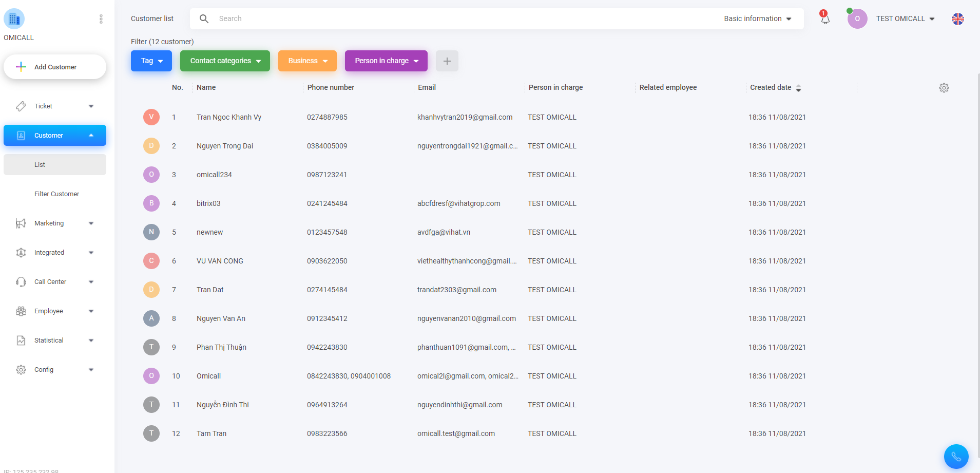Viewport: 980px width, 473px height.
Task: Click the search magnifier icon
Action: point(204,19)
